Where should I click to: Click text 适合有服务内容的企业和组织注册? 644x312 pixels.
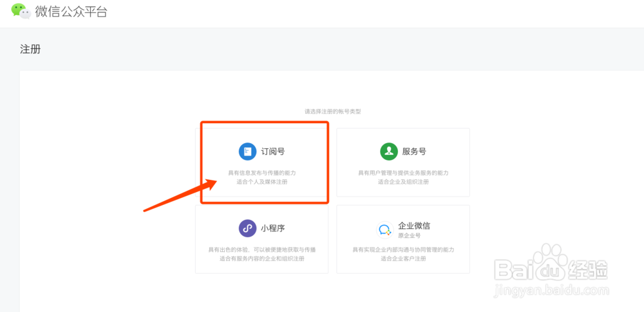262,258
